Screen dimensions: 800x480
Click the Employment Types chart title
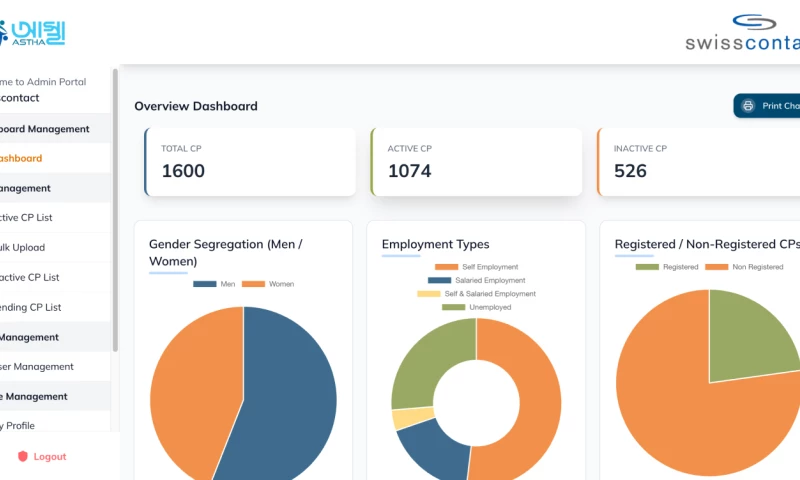pyautogui.click(x=435, y=244)
